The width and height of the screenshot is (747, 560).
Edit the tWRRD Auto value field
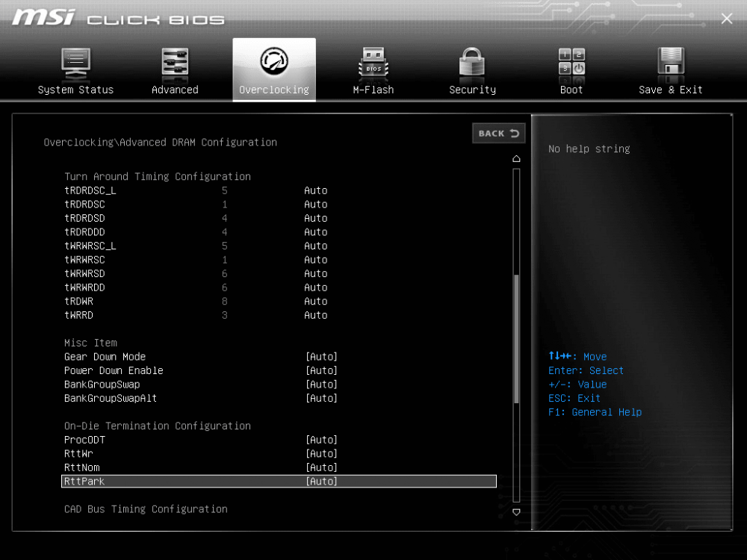point(316,315)
